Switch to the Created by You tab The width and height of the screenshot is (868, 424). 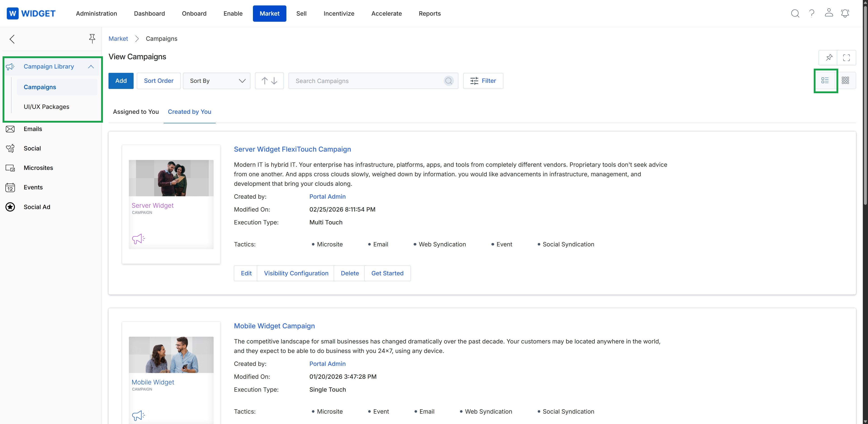click(x=189, y=112)
